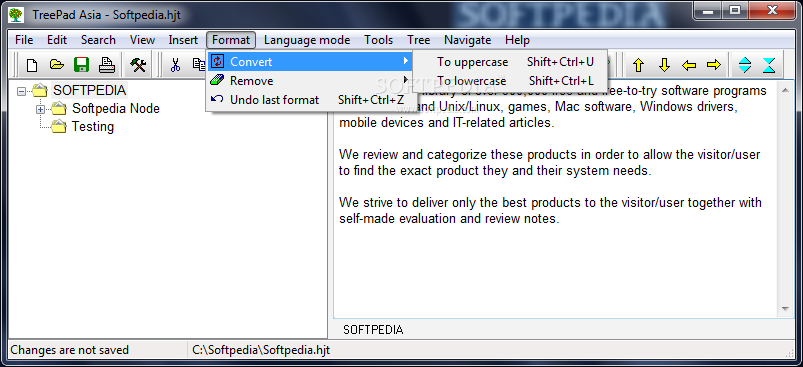Viewport: 803px width, 367px height.
Task: Click the cyan collapse tree icon
Action: 769,65
